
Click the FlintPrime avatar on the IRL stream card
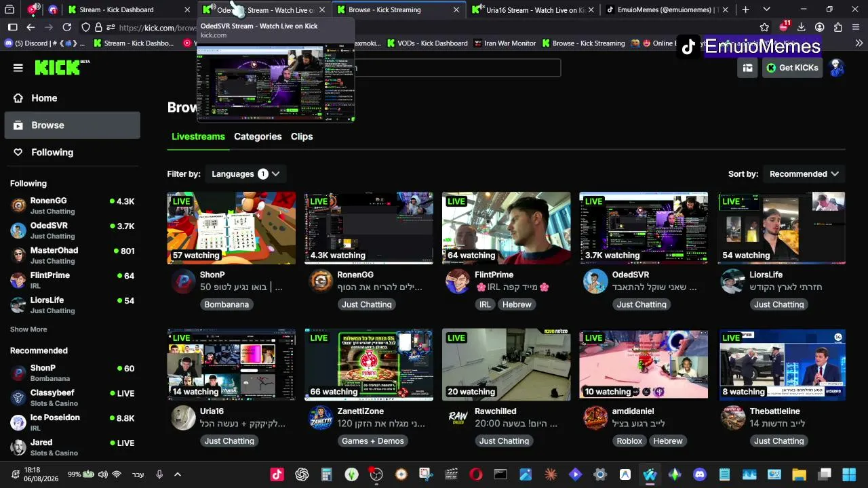pyautogui.click(x=458, y=281)
